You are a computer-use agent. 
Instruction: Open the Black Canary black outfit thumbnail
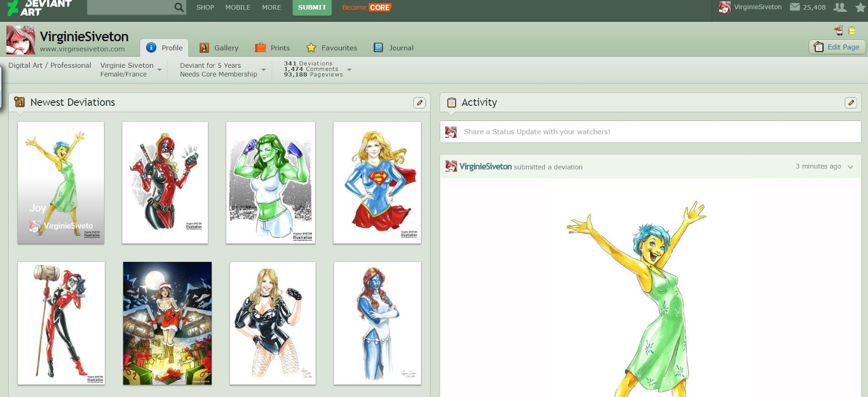tap(272, 323)
